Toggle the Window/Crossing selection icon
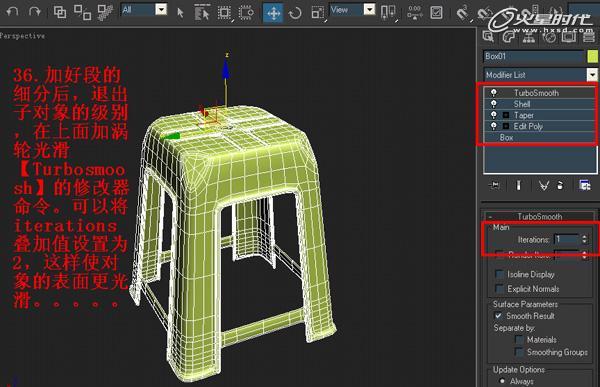This screenshot has width=600, height=387. (x=246, y=13)
